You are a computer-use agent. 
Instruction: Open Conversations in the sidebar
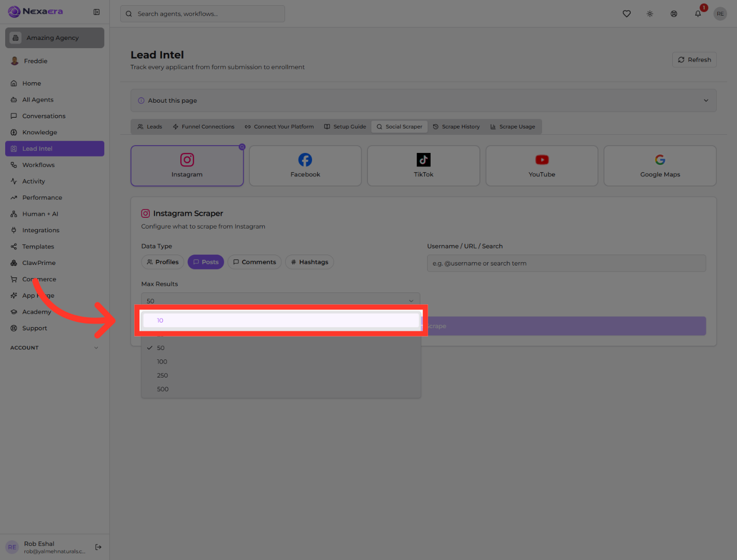54,116
